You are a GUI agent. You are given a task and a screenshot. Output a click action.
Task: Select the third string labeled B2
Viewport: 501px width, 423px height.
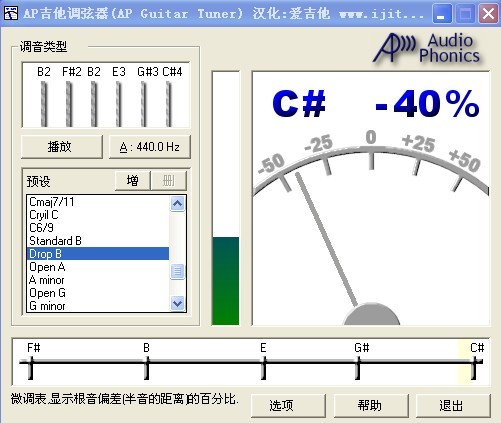coord(94,104)
